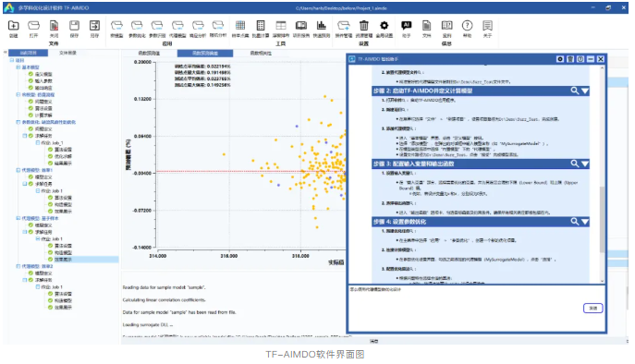
Task: Collapse the 代理模型: 基于样本 tree node
Action: (x=18, y=218)
